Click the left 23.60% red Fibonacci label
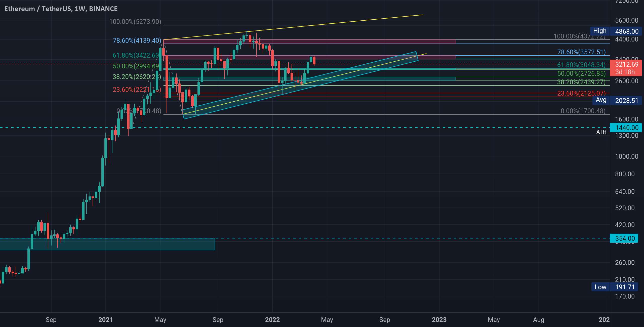The width and height of the screenshot is (644, 327). (137, 90)
